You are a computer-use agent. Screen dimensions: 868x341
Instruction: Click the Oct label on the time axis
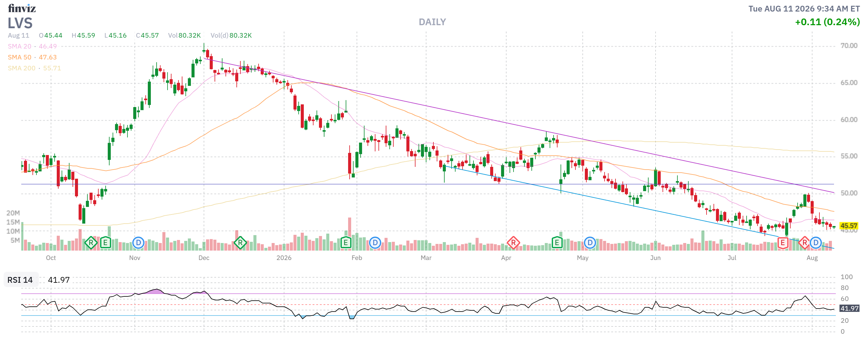pyautogui.click(x=51, y=258)
